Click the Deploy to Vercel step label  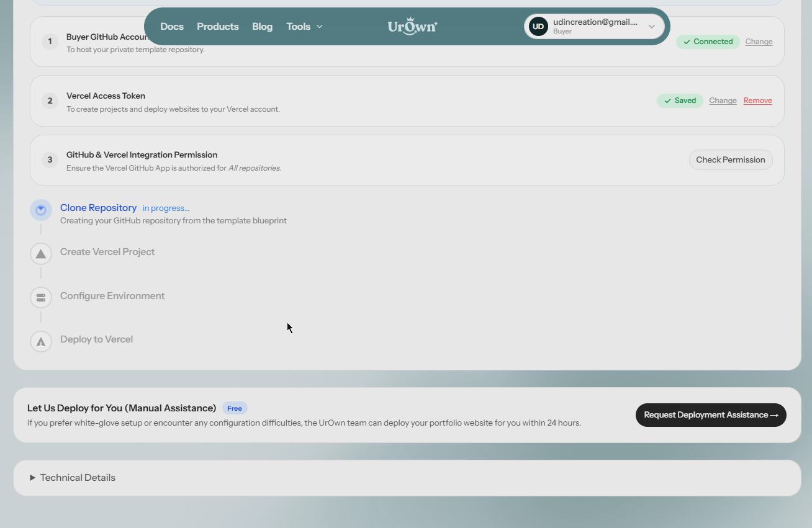click(x=96, y=339)
